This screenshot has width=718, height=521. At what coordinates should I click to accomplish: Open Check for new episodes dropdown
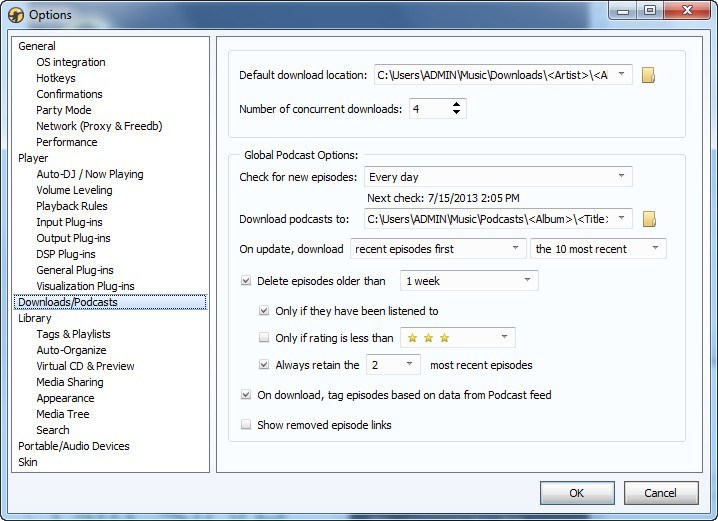coord(621,176)
